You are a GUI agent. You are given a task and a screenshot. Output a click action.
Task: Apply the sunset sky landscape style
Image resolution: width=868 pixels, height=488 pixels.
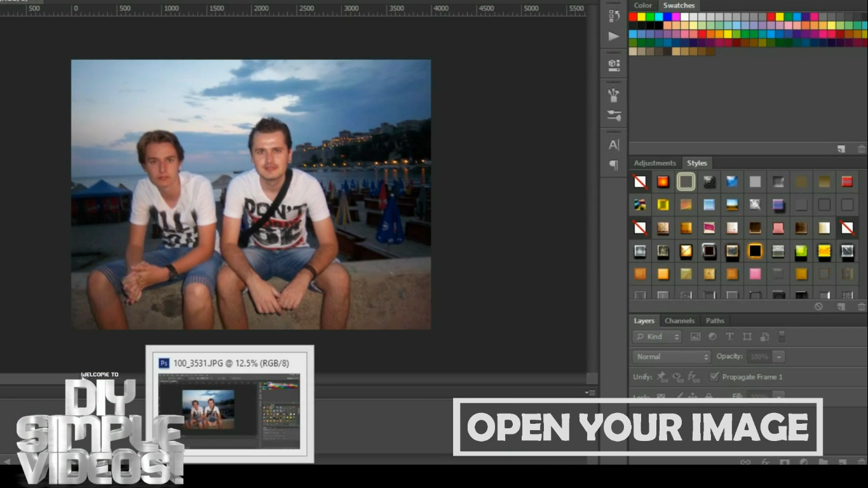coord(732,205)
